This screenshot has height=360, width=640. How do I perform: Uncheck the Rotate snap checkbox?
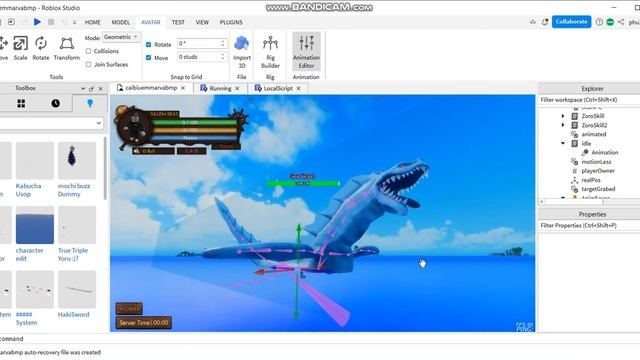point(149,44)
